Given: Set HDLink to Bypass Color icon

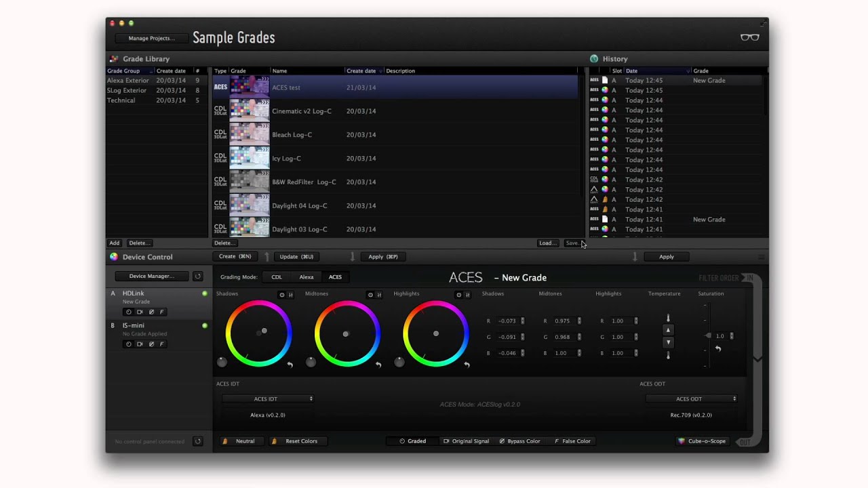Looking at the screenshot, I should [151, 312].
